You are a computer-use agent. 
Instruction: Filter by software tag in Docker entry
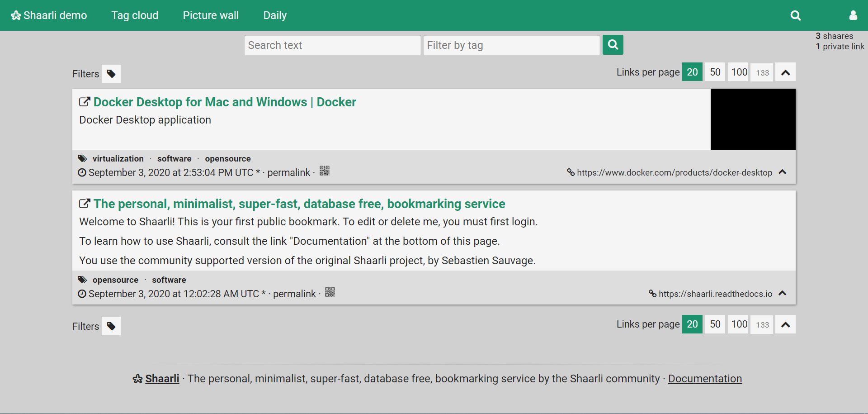coord(174,159)
